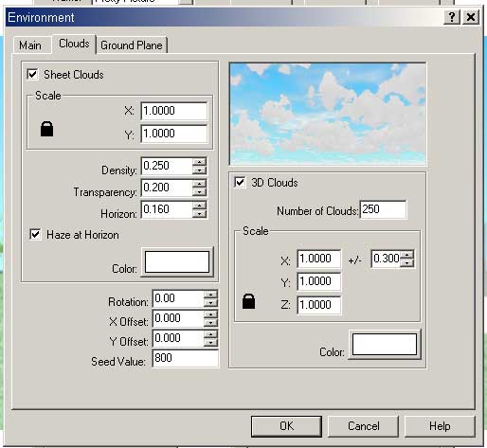Viewport: 487px width, 448px height.
Task: Increase X Offset with up arrow
Action: (210, 314)
